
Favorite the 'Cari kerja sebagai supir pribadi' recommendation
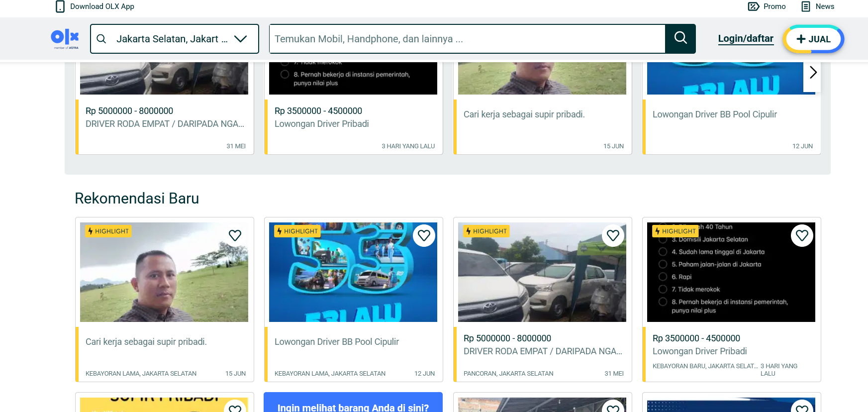(x=235, y=235)
